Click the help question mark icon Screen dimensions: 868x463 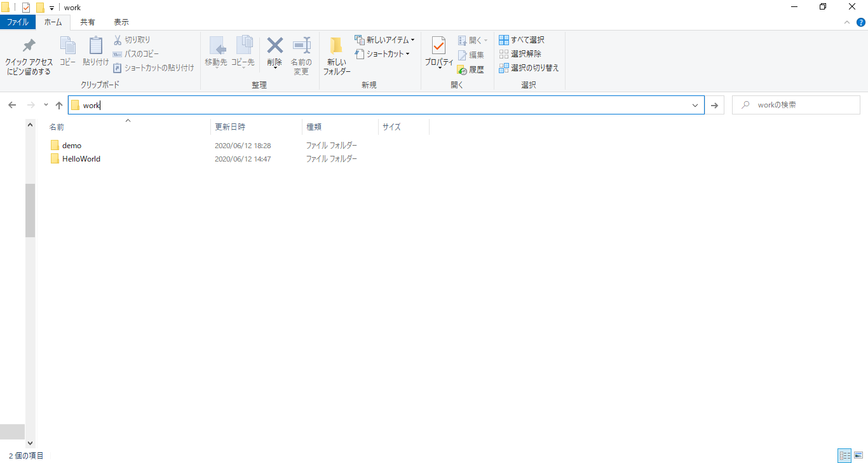coord(861,22)
